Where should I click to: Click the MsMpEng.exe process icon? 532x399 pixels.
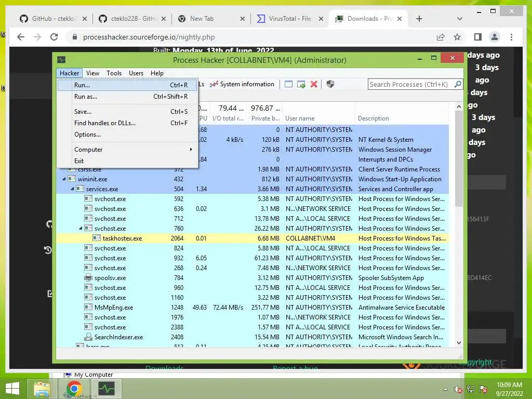coord(88,308)
